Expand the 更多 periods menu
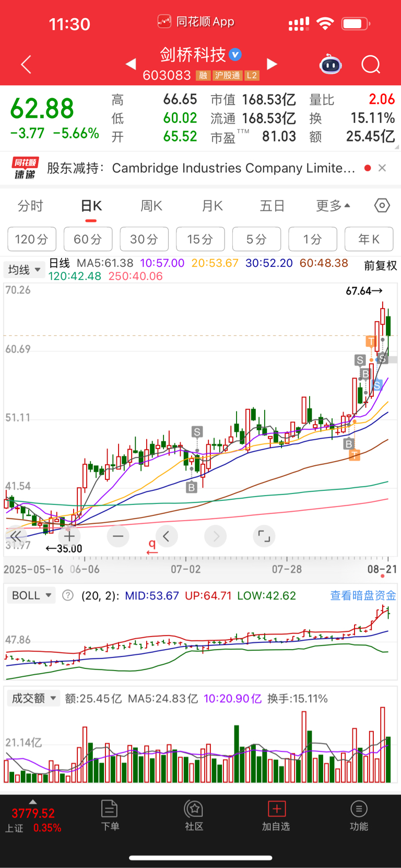Screen dimensions: 401x868 point(333,206)
